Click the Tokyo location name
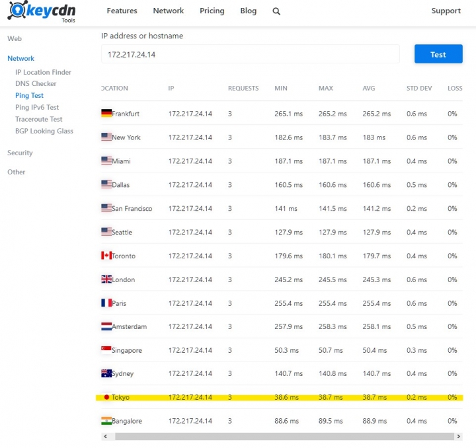This screenshot has width=476, height=448. coord(120,397)
